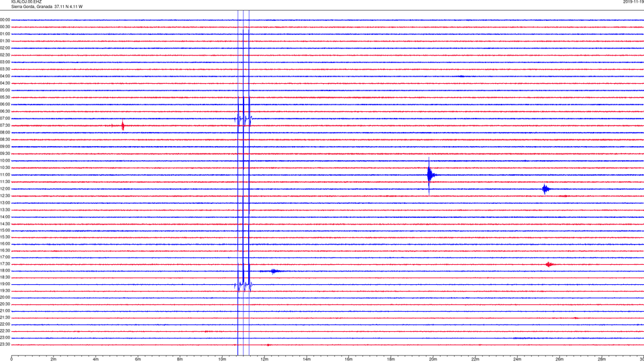Select the 03:00 trace time label
644x362 pixels.
point(5,62)
